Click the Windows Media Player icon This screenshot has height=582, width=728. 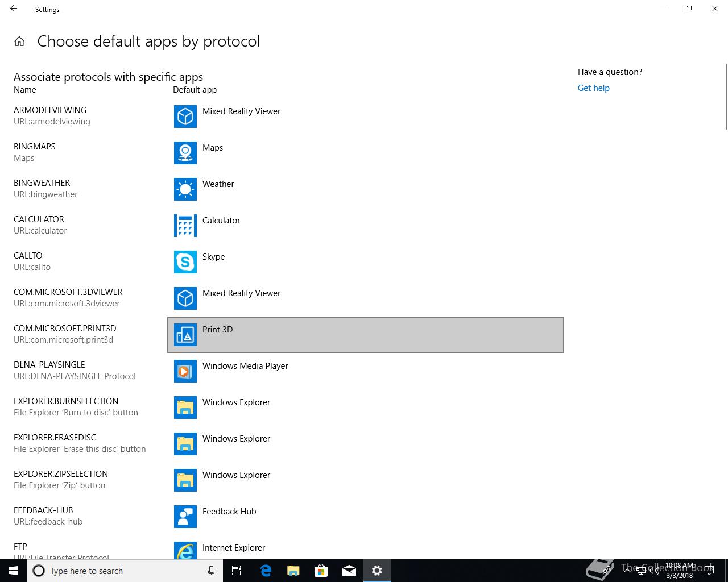185,371
